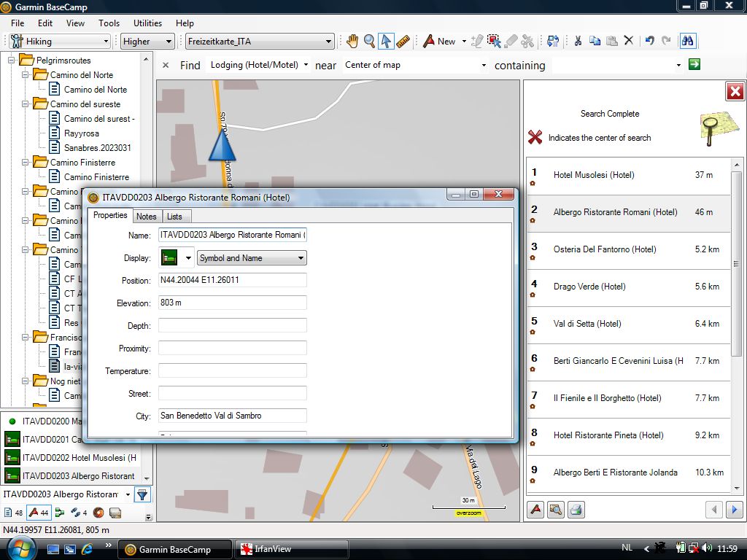The height and width of the screenshot is (560, 747).
Task: Toggle the tracks filter showing 4
Action: (78, 513)
